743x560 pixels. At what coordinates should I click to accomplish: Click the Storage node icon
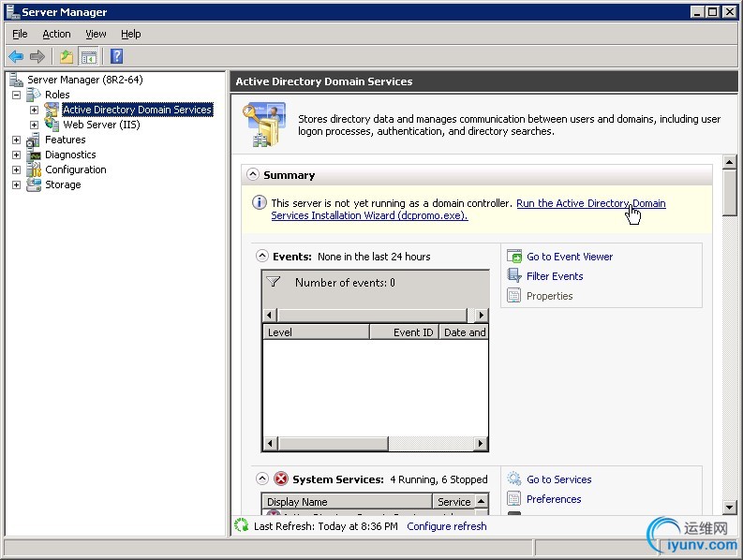[x=34, y=184]
